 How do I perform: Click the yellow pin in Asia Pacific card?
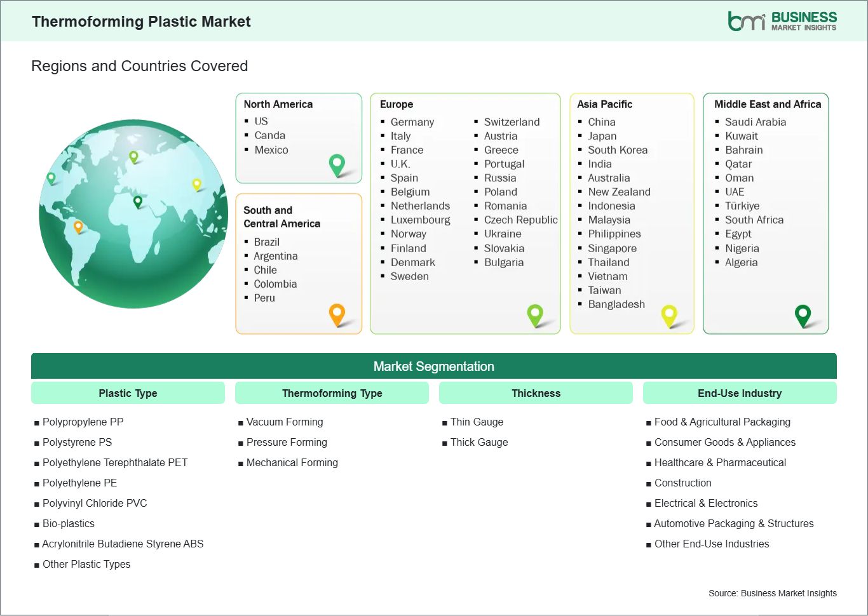pyautogui.click(x=669, y=316)
